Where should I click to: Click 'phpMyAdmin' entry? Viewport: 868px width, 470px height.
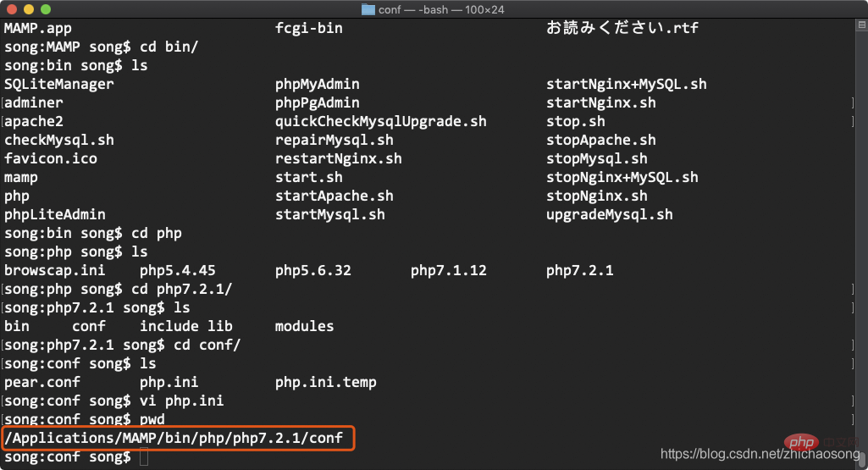coord(318,84)
